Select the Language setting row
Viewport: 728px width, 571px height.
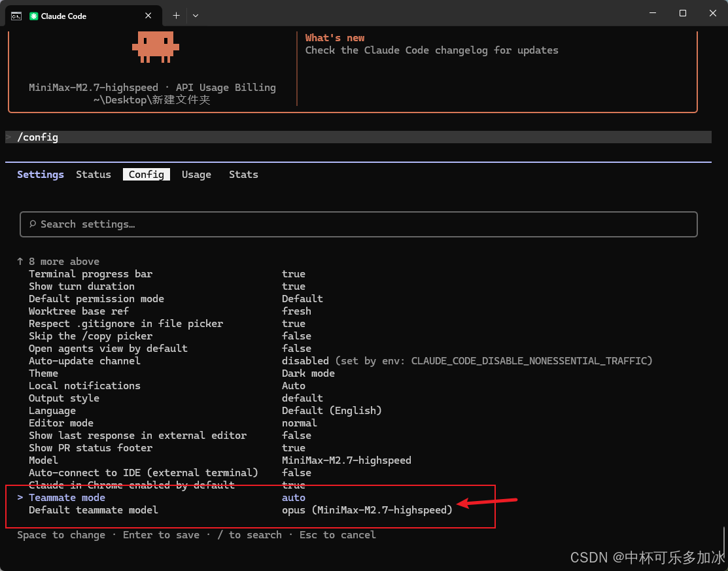(x=205, y=411)
